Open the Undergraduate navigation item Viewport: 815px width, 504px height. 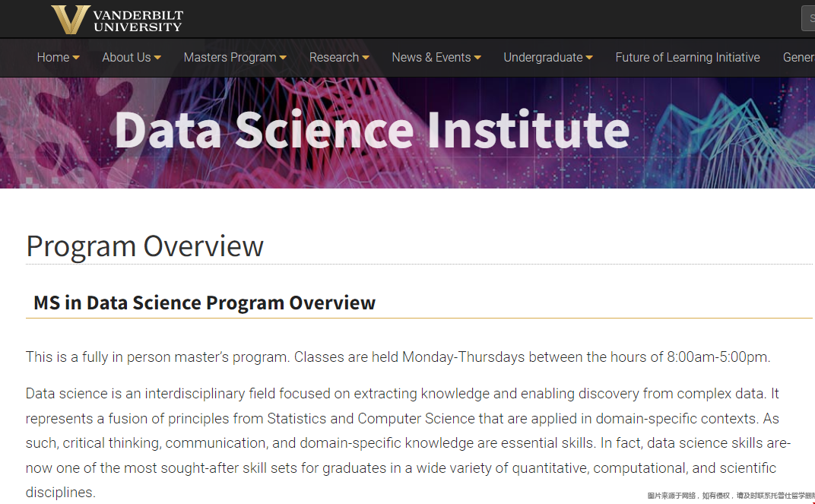point(543,57)
